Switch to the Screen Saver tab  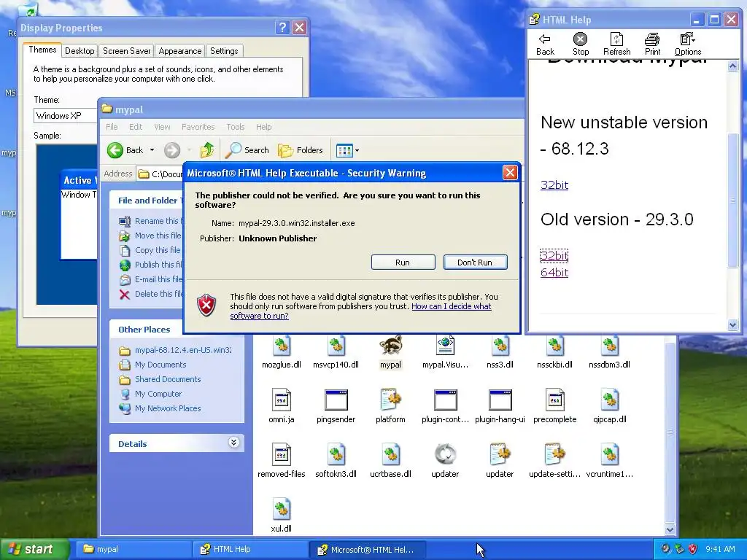126,51
